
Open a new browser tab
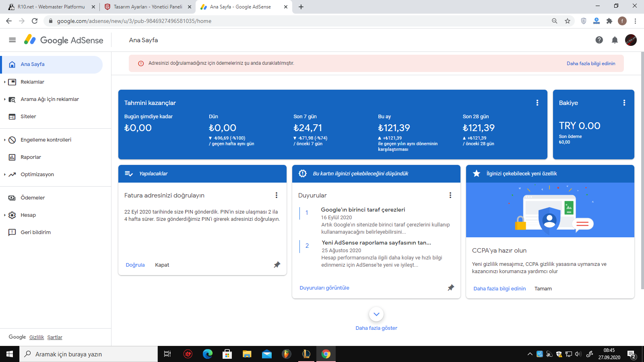(301, 7)
